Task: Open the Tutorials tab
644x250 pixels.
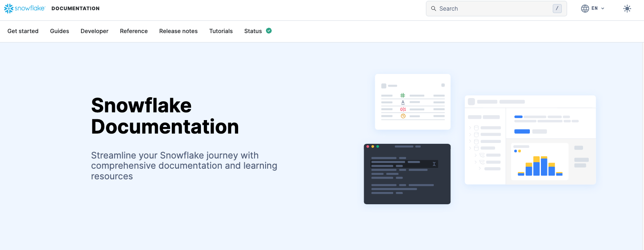Action: tap(221, 31)
